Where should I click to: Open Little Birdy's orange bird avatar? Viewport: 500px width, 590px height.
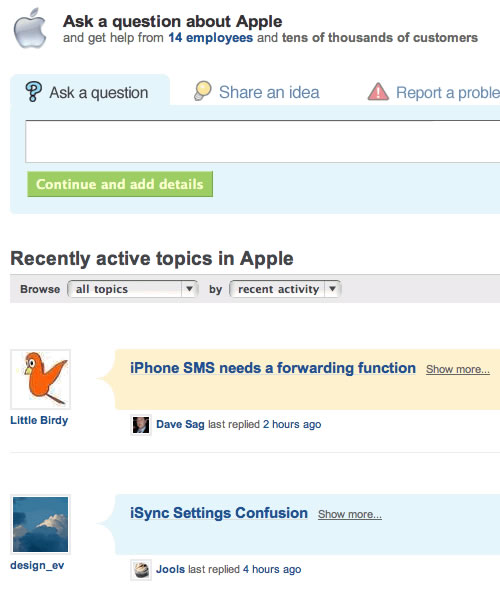pos(41,379)
